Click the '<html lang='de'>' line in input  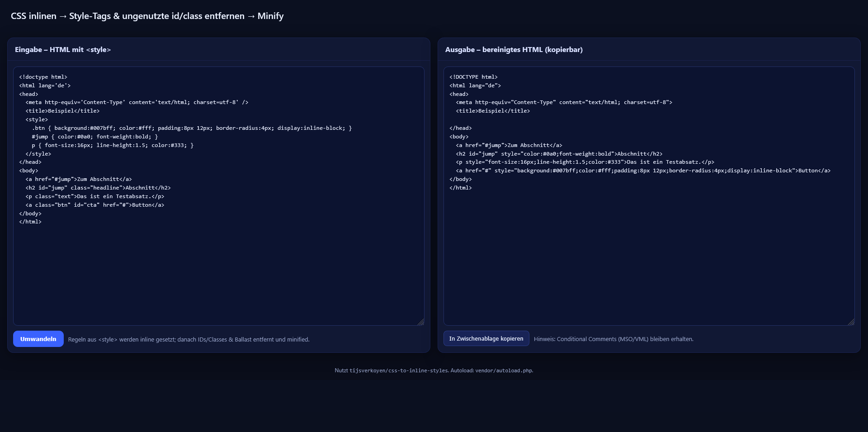point(45,85)
